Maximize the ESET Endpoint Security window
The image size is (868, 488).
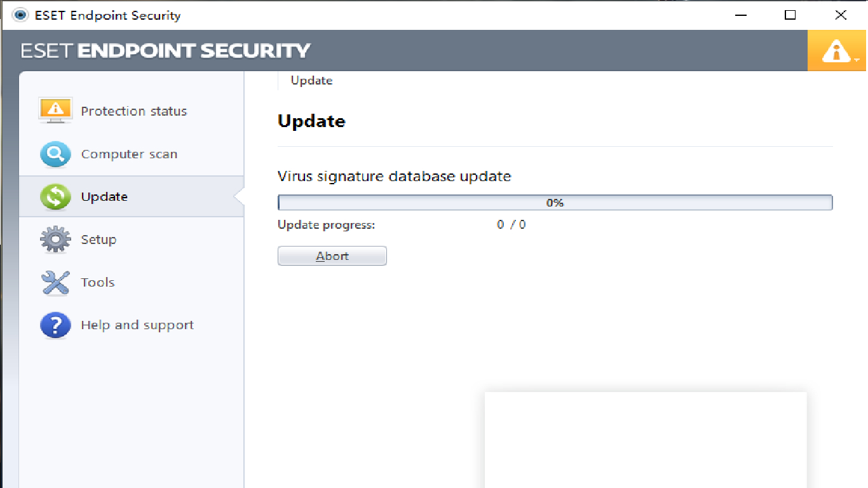pyautogui.click(x=790, y=15)
